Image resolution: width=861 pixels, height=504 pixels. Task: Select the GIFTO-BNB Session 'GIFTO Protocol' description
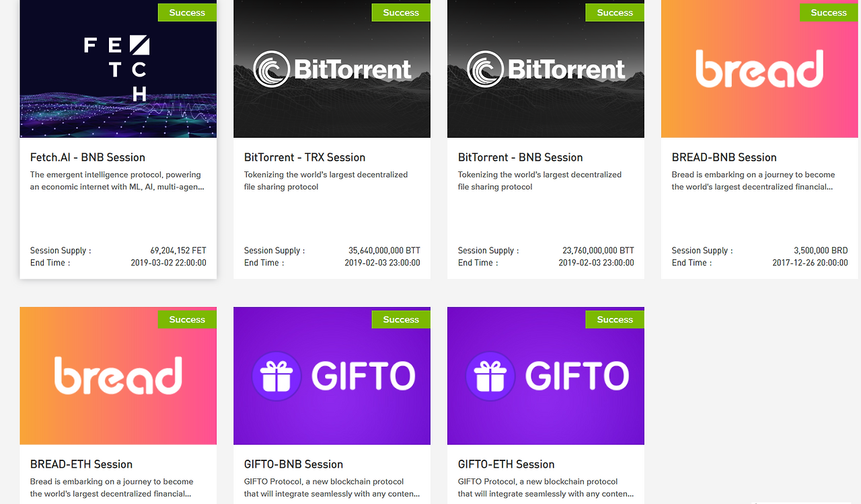pyautogui.click(x=332, y=488)
